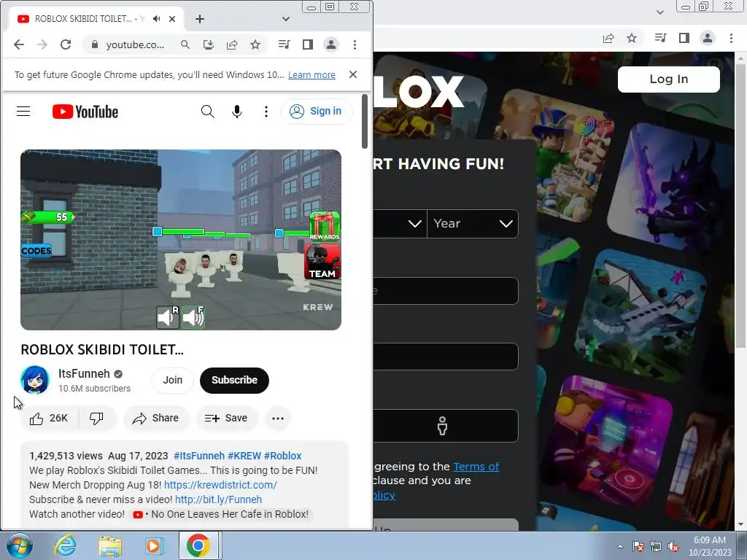Save the video to playlist

[x=226, y=418]
